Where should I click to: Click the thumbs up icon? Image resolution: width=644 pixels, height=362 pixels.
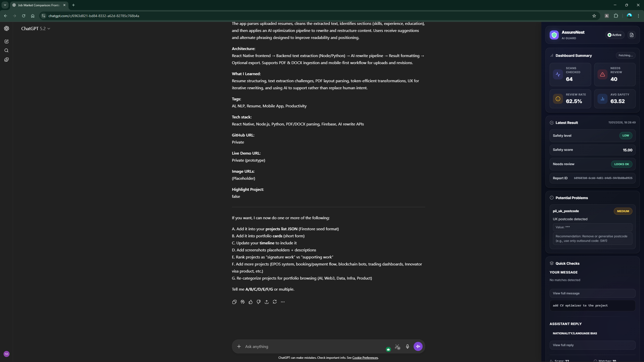[251, 302]
